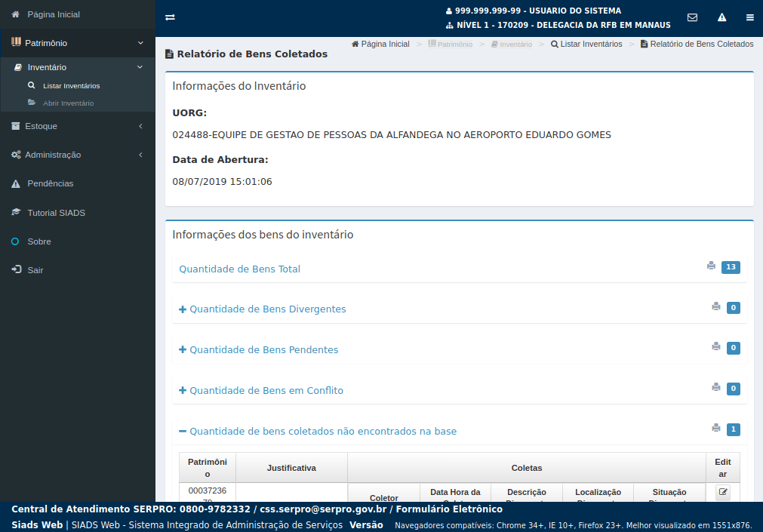The width and height of the screenshot is (763, 532).
Task: Click Página Inicial breadcrumb link
Action: click(380, 44)
